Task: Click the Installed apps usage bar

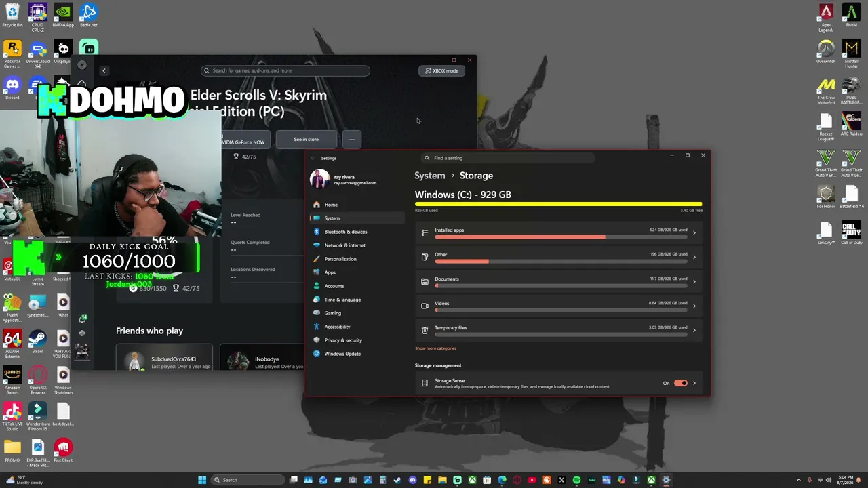Action: click(x=561, y=237)
